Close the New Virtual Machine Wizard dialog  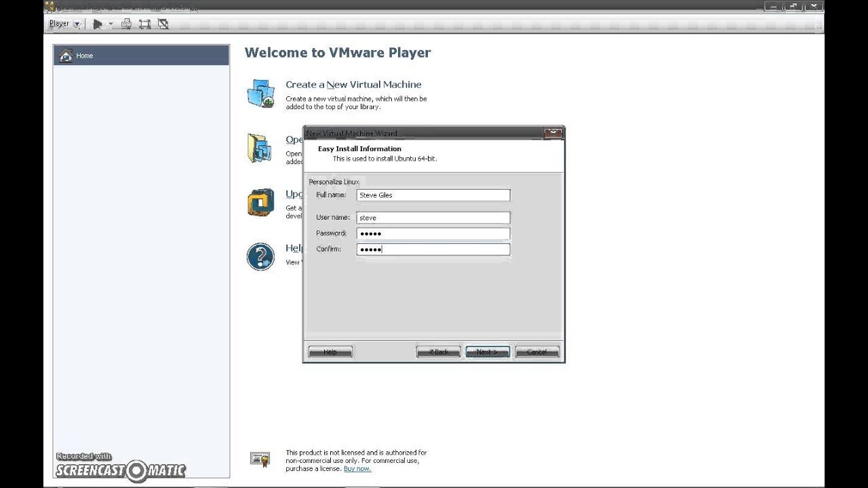click(553, 133)
